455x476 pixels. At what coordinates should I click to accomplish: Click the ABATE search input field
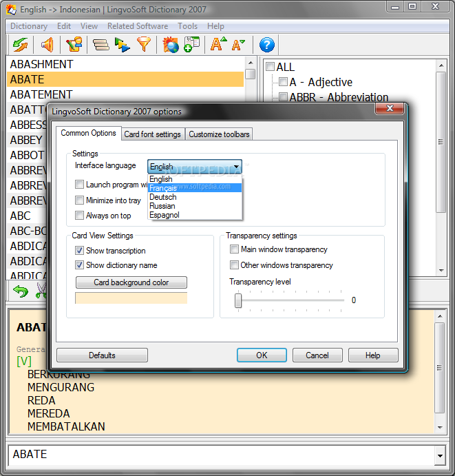[222, 455]
